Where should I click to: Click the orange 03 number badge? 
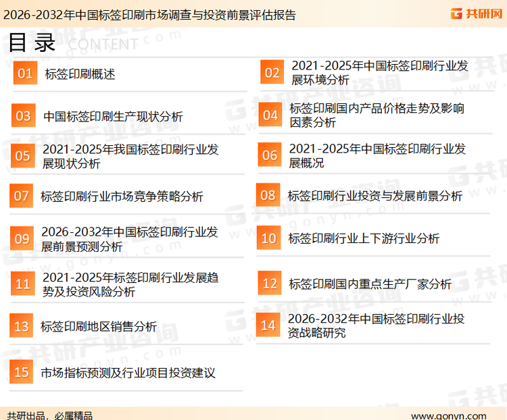point(23,115)
